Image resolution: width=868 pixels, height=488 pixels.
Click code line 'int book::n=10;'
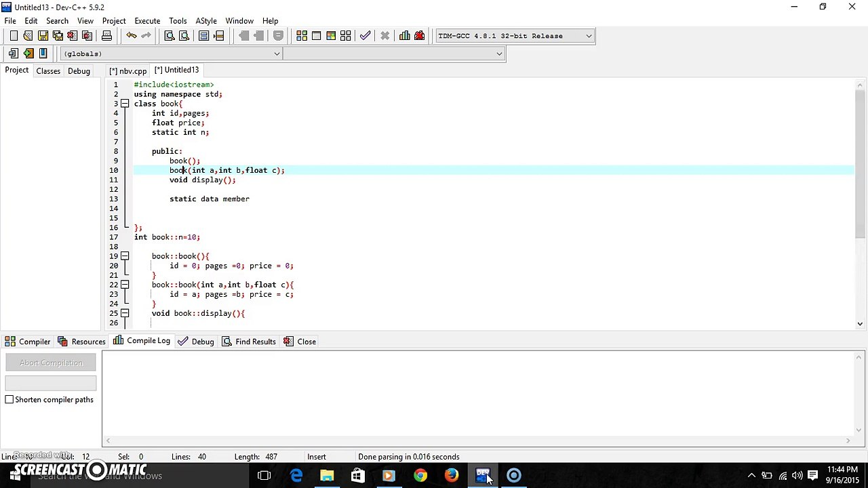(167, 237)
